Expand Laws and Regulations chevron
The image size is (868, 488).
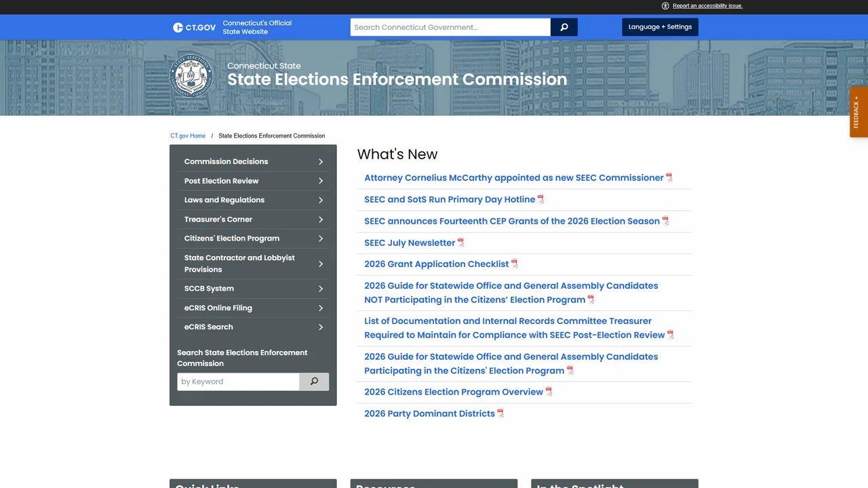(321, 200)
